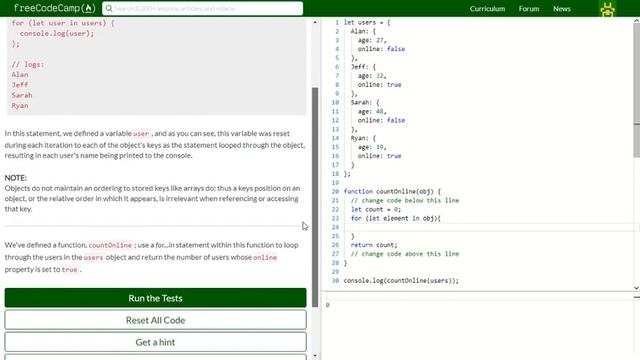Click instructions panel scroll down arrow
The height and width of the screenshot is (360, 640).
click(x=315, y=356)
